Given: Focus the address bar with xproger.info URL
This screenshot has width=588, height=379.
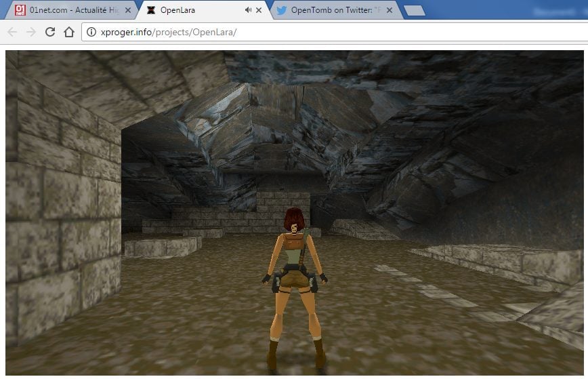Looking at the screenshot, I should click(x=335, y=33).
